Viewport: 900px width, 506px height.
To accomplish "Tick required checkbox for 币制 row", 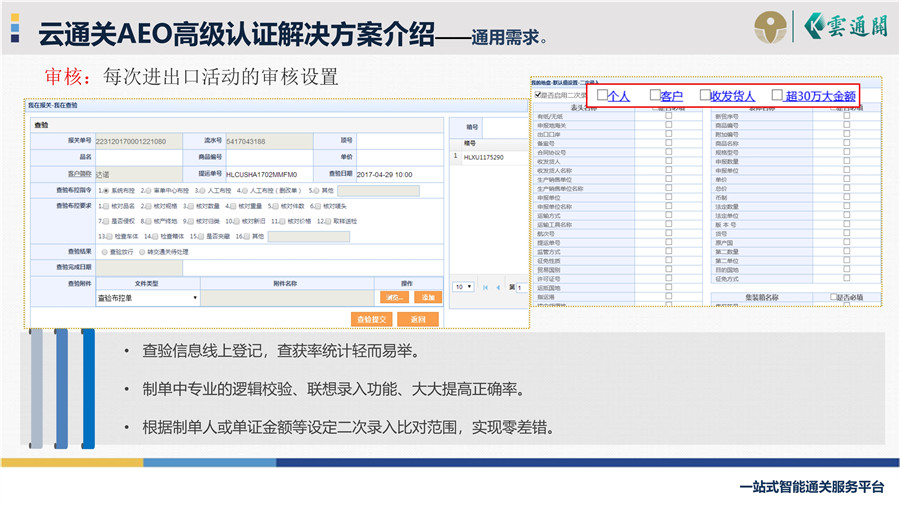I will tap(847, 197).
